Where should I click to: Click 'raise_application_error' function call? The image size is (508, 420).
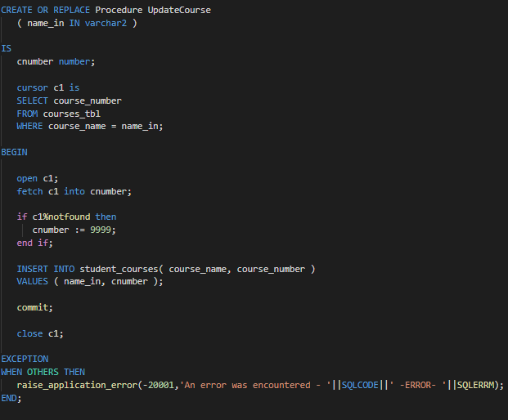click(x=77, y=385)
